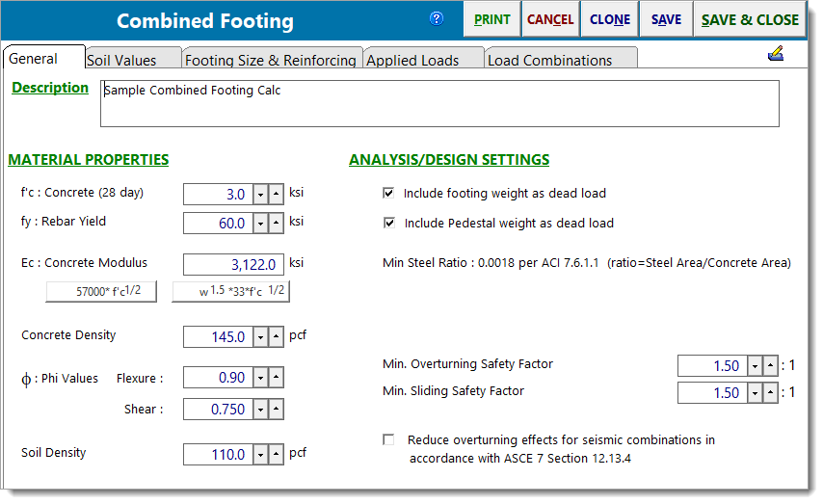Toggle Include footing weight as dead load

[388, 193]
